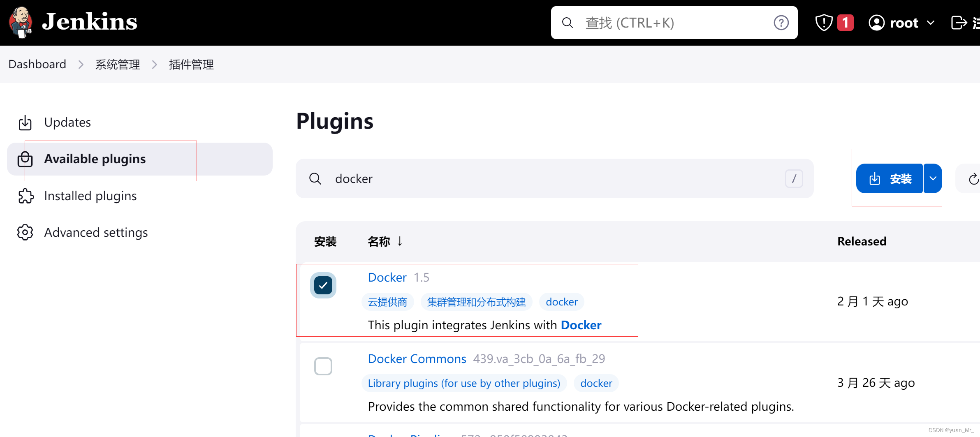Click the Updates download icon
The image size is (980, 437).
[x=25, y=123]
